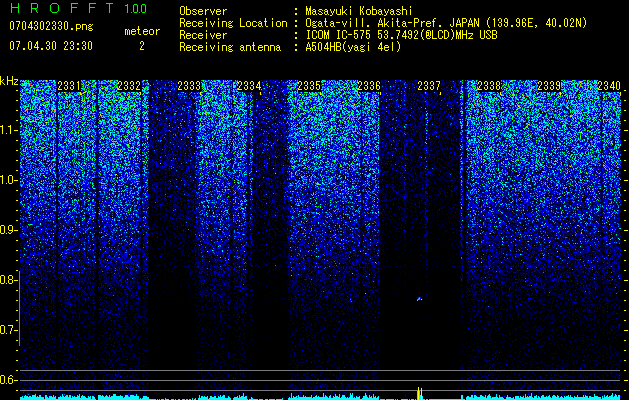The width and height of the screenshot is (629, 400).
Task: Click the 'Observer' field label
Action: [203, 11]
